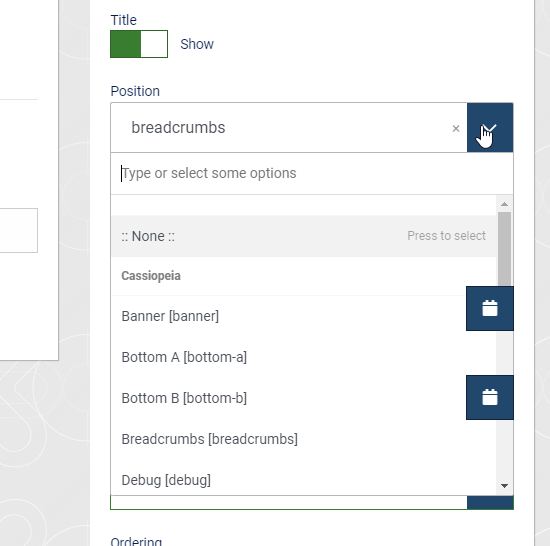This screenshot has width=550, height=546.
Task: Click the dropdown list scroll down arrow
Action: point(504,486)
